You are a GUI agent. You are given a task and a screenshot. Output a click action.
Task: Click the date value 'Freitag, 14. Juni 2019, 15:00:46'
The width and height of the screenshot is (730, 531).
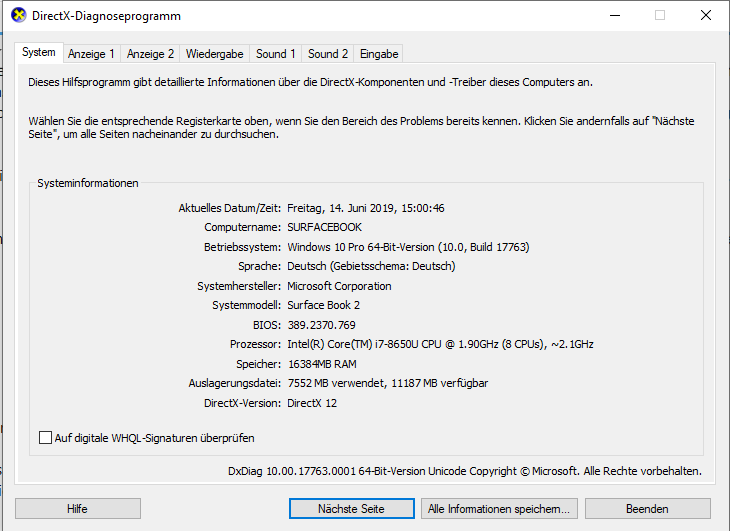click(366, 208)
